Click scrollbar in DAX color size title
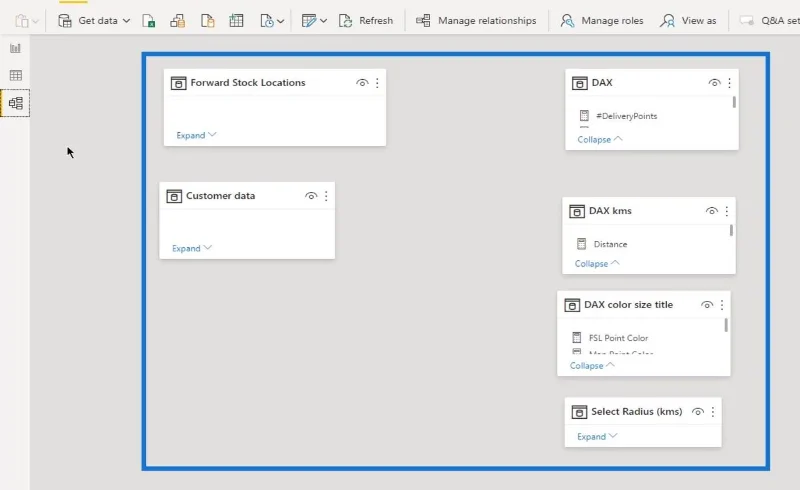This screenshot has width=800, height=490. tap(726, 325)
